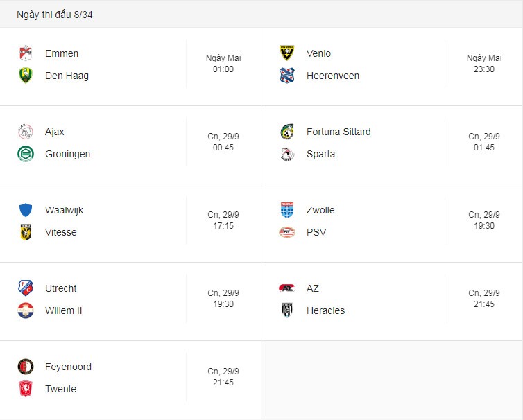Open the Fortuna Sittard team name
This screenshot has height=420, width=523.
(338, 132)
